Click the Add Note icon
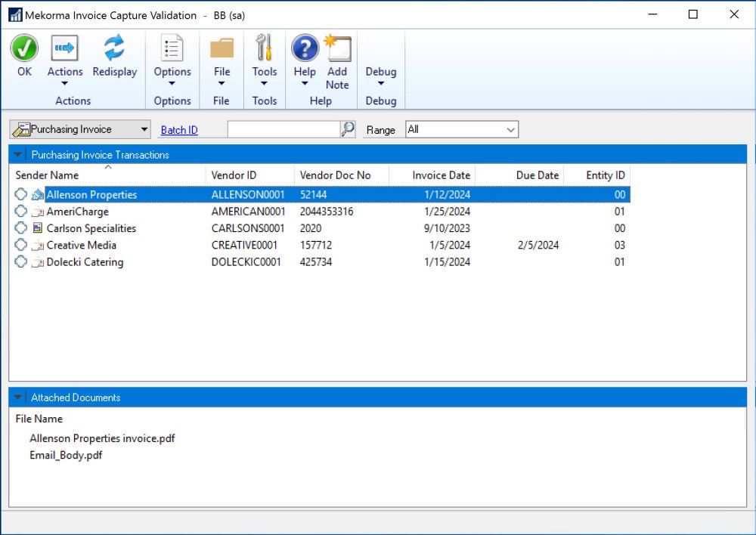Screen dimensions: 756x535 click(337, 49)
